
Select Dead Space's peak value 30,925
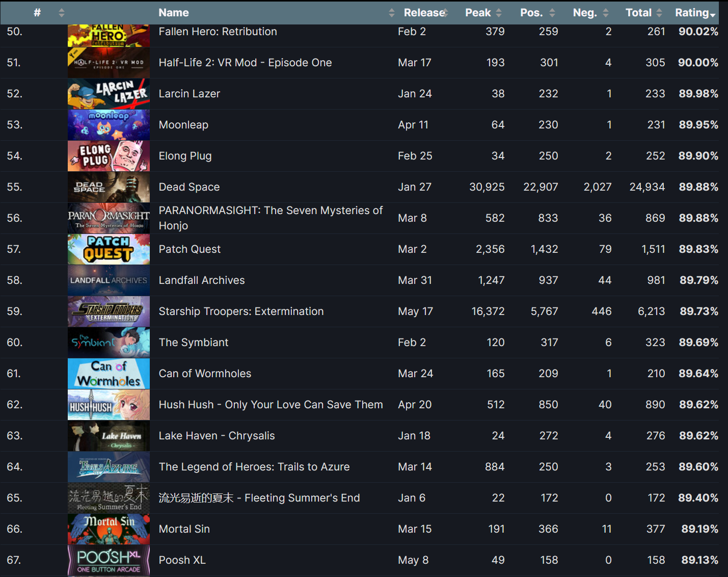click(x=487, y=187)
